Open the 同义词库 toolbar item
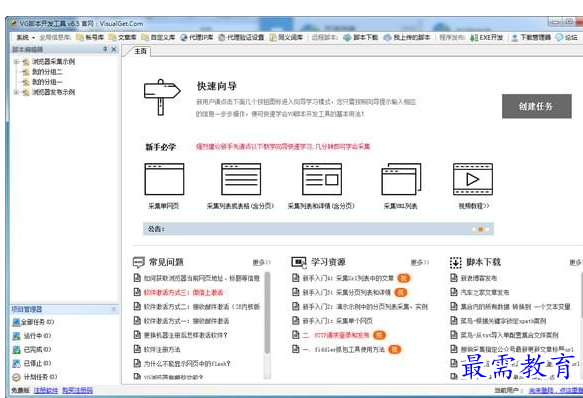 286,37
